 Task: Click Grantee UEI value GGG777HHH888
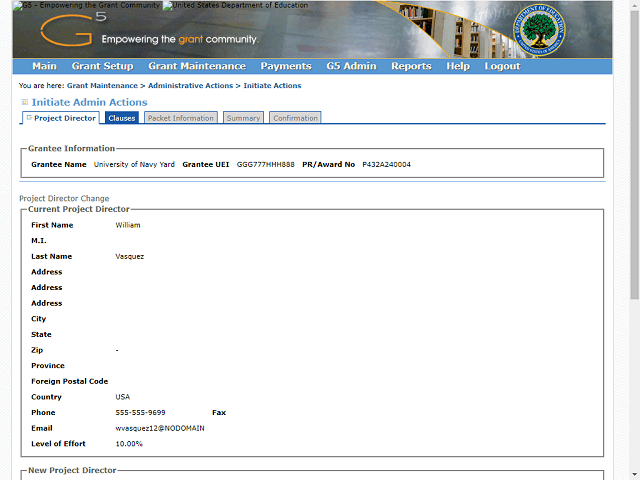coord(266,164)
